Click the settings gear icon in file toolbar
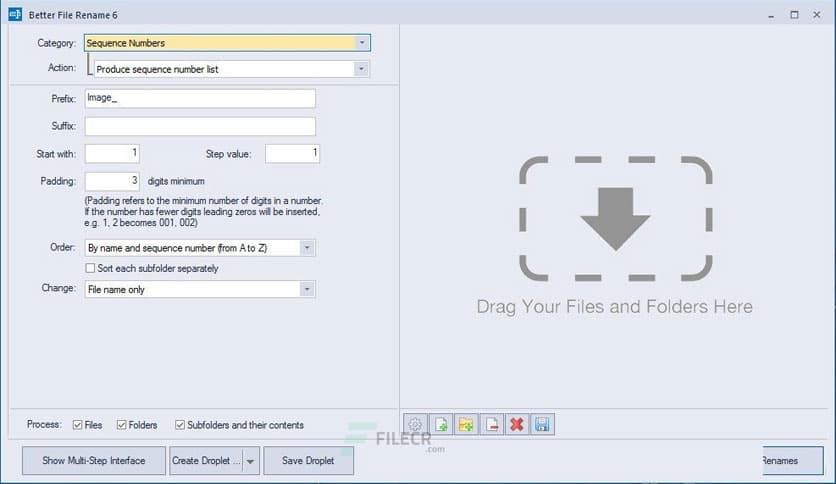 pyautogui.click(x=416, y=425)
